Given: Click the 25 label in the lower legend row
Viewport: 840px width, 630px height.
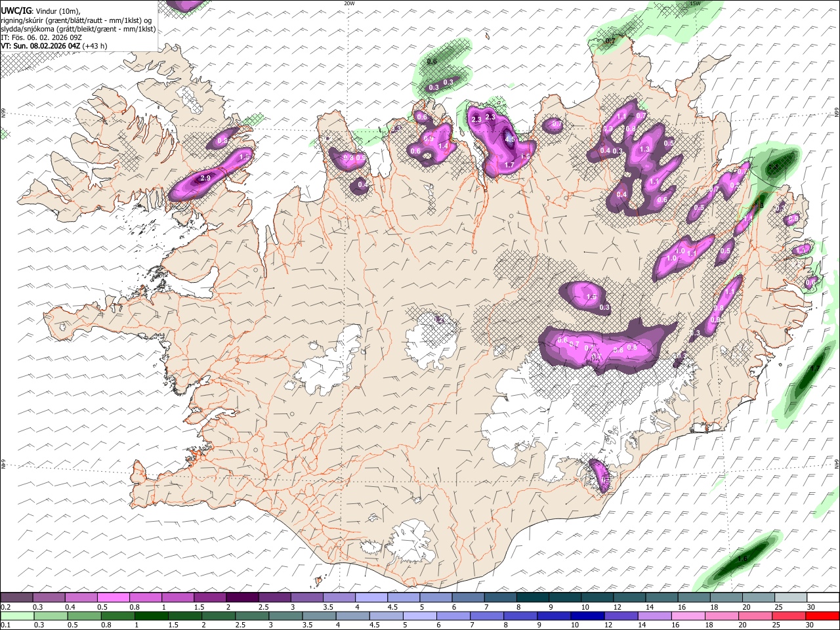Looking at the screenshot, I should (776, 625).
